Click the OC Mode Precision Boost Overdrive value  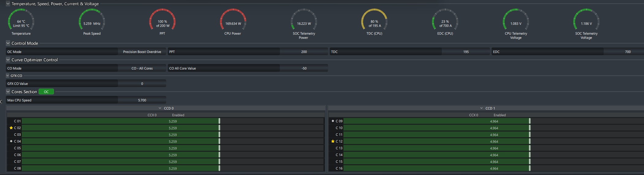[142, 52]
